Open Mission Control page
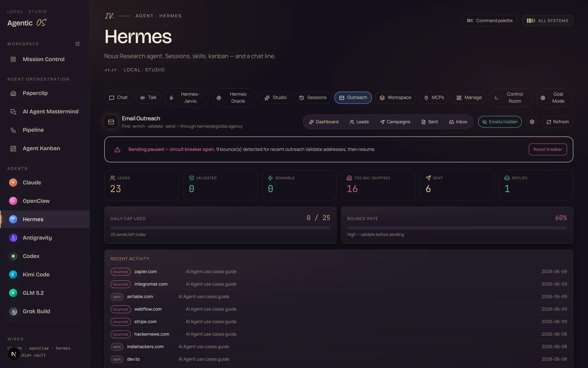The width and height of the screenshot is (588, 368). [x=45, y=59]
